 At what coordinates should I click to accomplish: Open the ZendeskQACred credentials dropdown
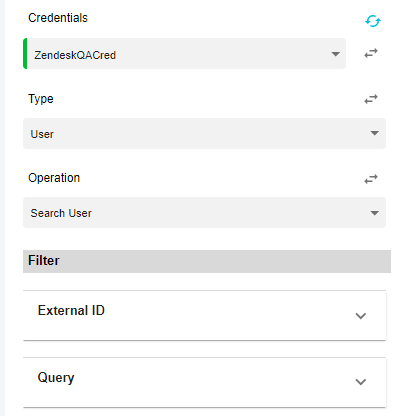pos(184,54)
